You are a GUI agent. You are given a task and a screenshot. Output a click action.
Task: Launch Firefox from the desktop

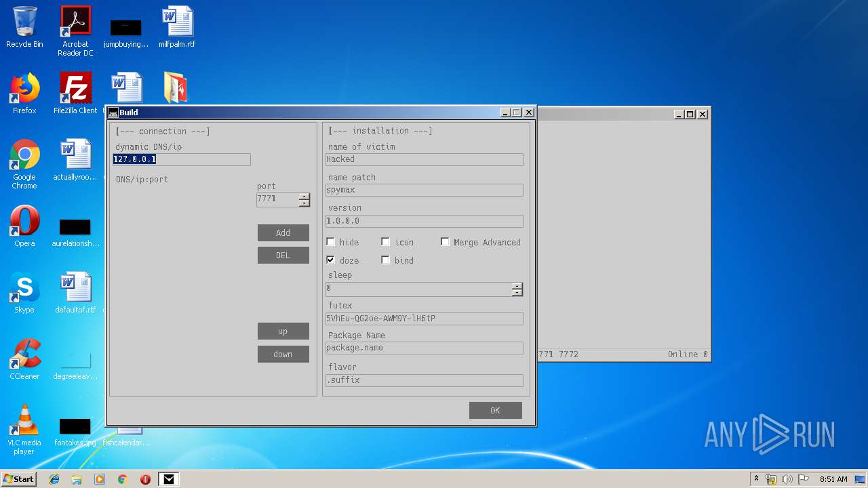coord(24,94)
